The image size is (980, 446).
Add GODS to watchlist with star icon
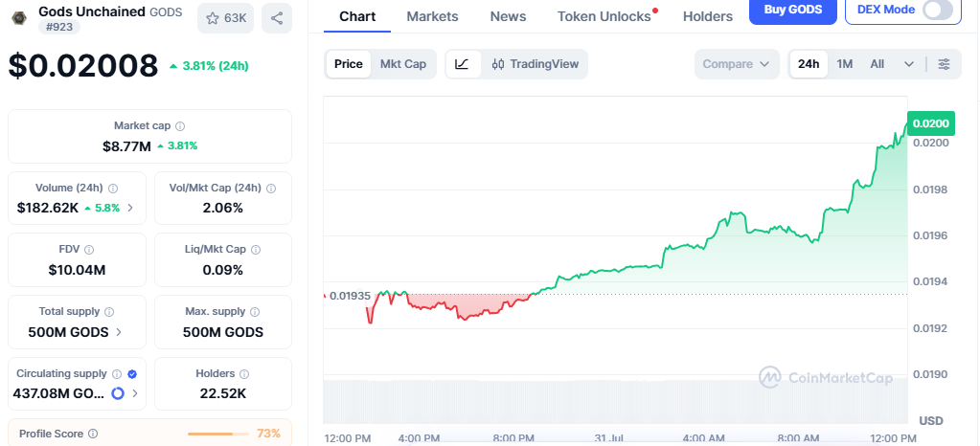point(213,18)
